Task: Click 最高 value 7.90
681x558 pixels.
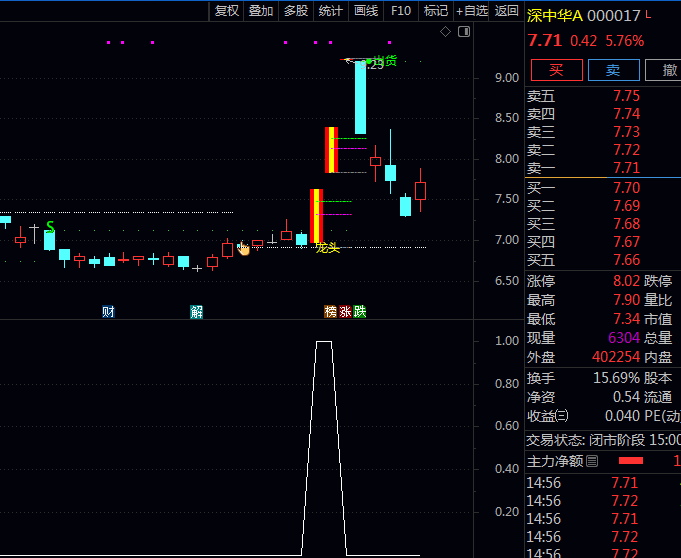Action: click(x=626, y=300)
